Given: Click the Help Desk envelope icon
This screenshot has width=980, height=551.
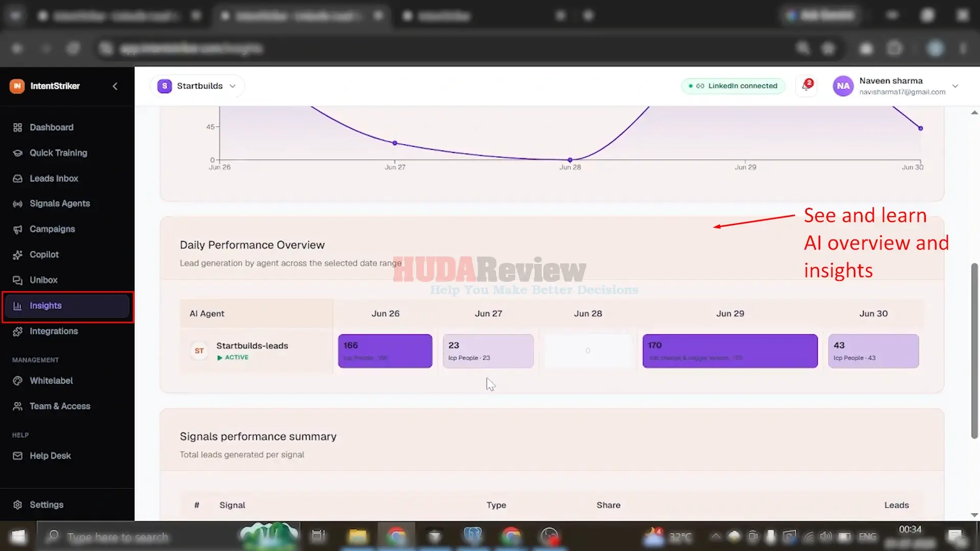Looking at the screenshot, I should point(17,456).
